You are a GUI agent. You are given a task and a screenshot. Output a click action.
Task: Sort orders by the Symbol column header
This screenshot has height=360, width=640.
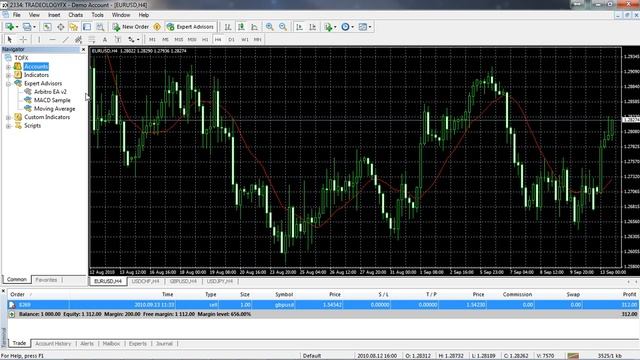284,294
